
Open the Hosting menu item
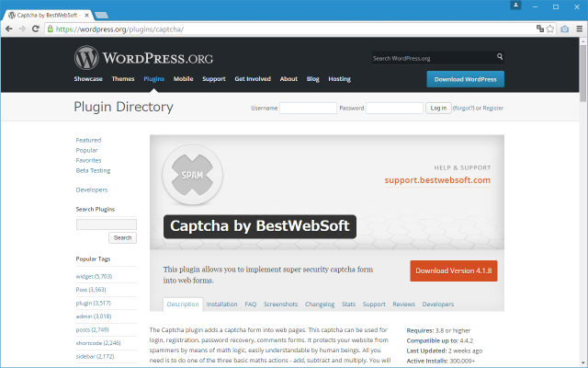click(x=339, y=79)
